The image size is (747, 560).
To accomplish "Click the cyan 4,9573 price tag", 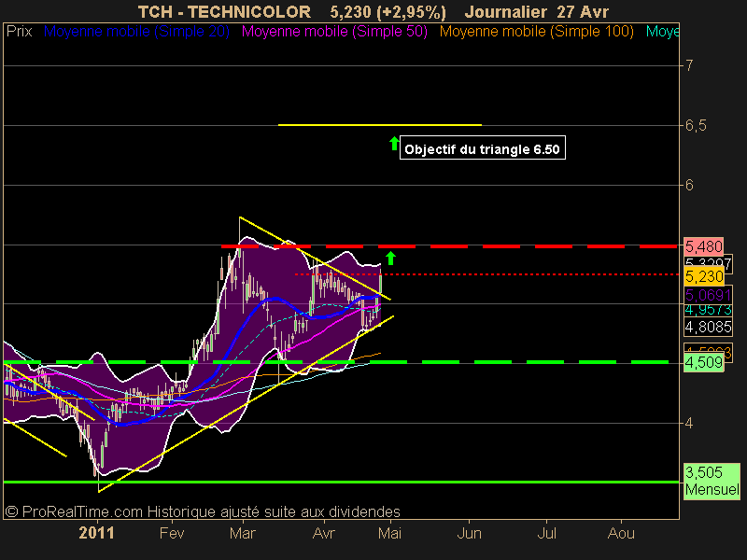I will point(708,310).
